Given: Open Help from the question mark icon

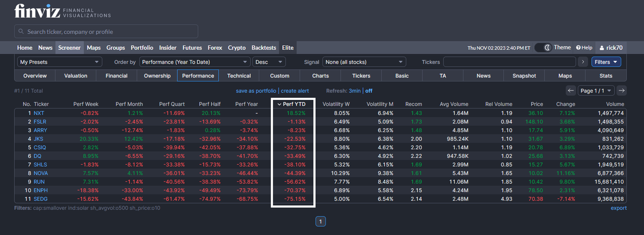Looking at the screenshot, I should pyautogui.click(x=584, y=48).
